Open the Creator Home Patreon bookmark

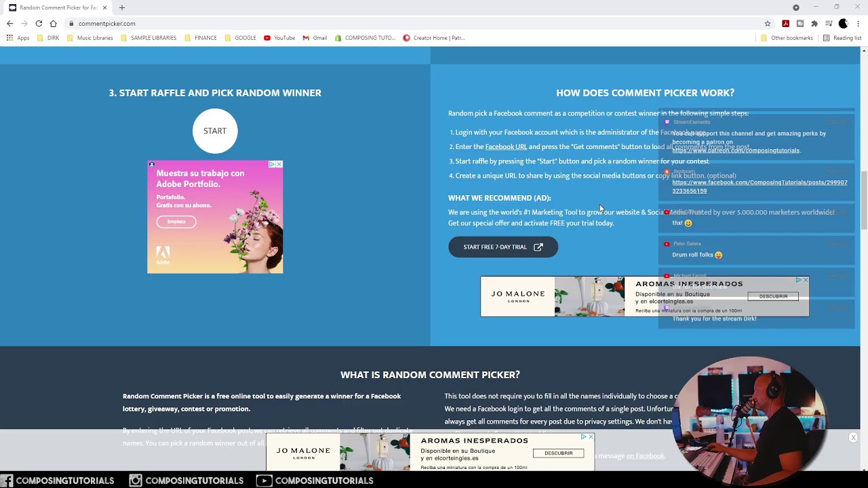(434, 38)
